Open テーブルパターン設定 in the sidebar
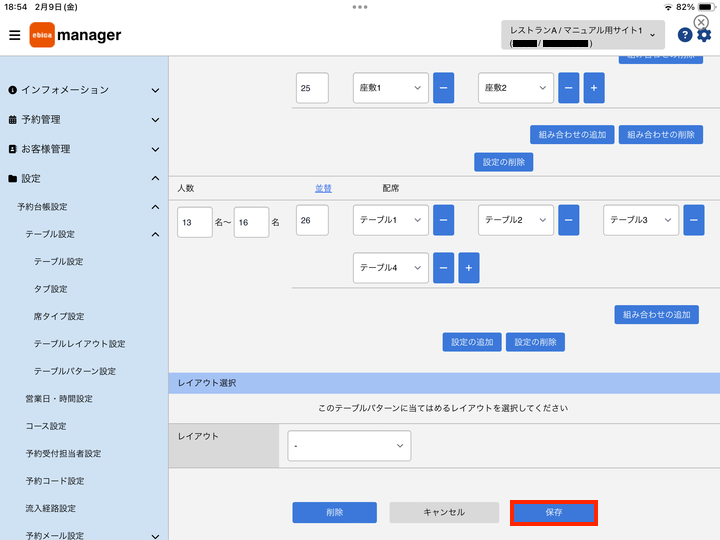The image size is (720, 540). click(75, 371)
